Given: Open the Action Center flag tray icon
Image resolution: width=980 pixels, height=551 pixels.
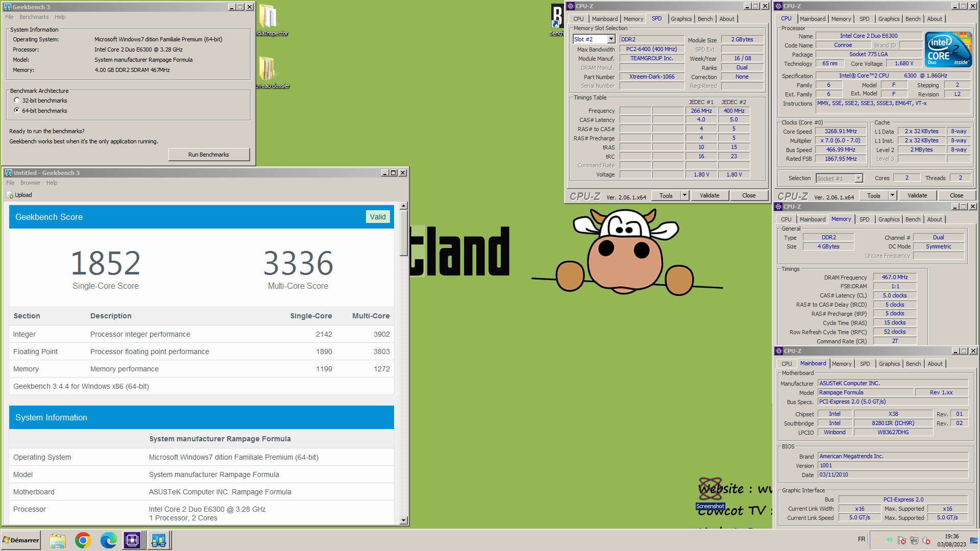Looking at the screenshot, I should (x=902, y=540).
